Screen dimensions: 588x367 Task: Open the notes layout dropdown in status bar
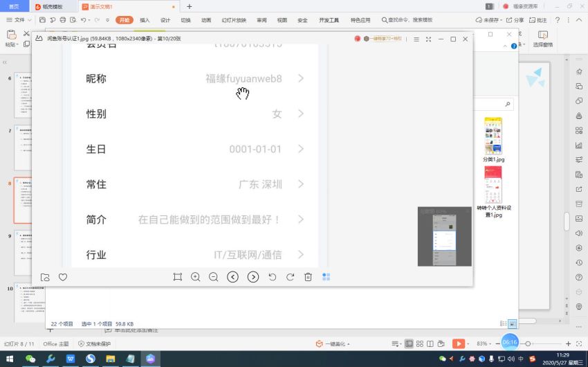(x=396, y=343)
